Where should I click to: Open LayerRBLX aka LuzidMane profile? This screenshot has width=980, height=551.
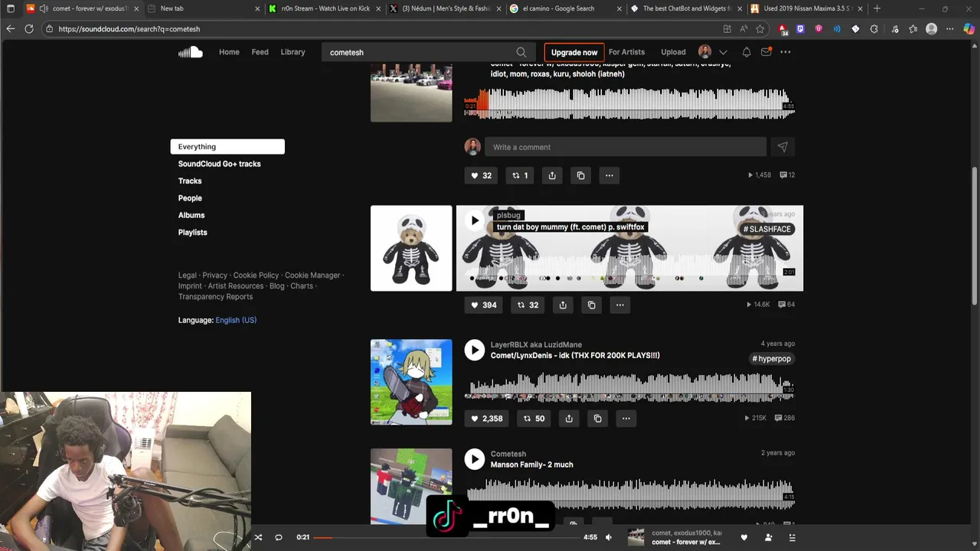click(x=536, y=345)
